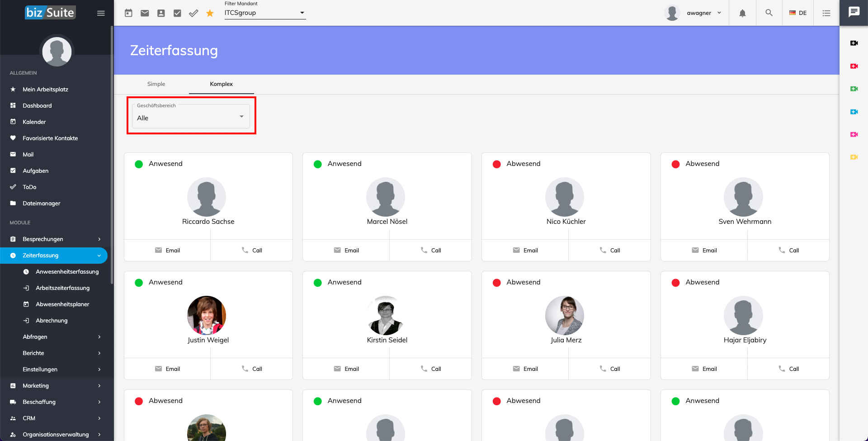
Task: Toggle the hamburger sidebar menu
Action: pyautogui.click(x=101, y=13)
